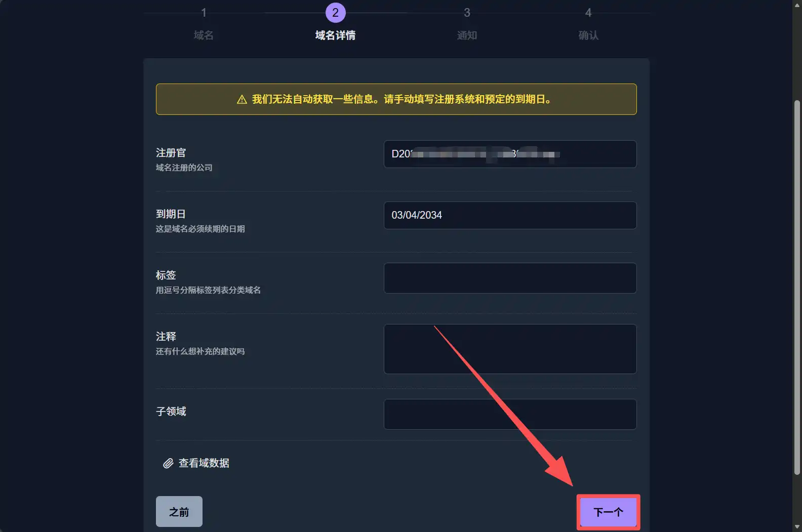The image size is (802, 532).
Task: Click the 到期日 date field
Action: (x=510, y=215)
